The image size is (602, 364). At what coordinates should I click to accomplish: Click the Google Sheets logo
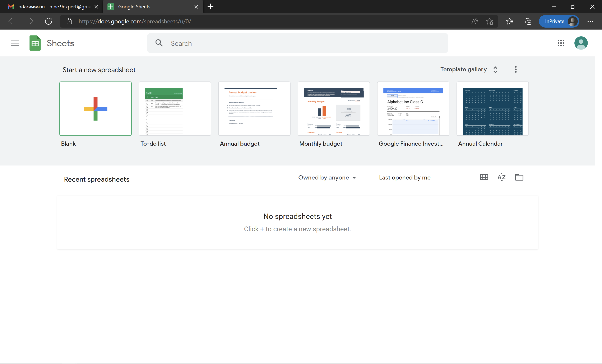tap(35, 43)
